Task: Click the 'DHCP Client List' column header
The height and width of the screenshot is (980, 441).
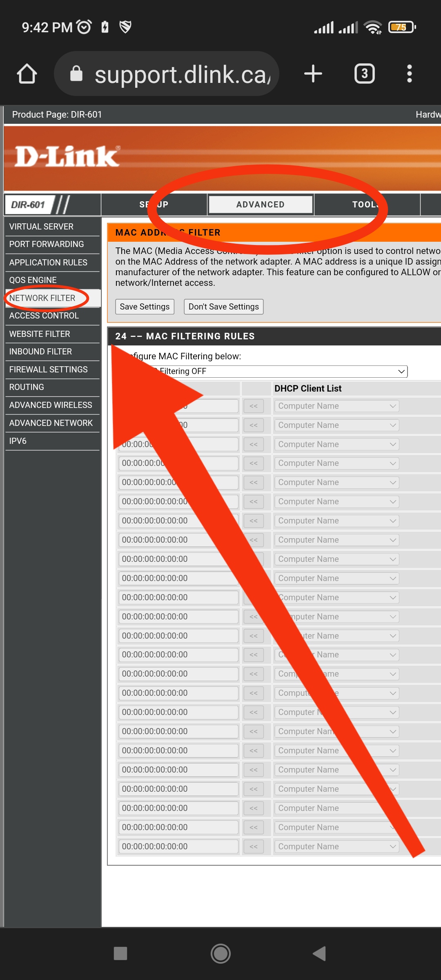Action: (x=308, y=389)
